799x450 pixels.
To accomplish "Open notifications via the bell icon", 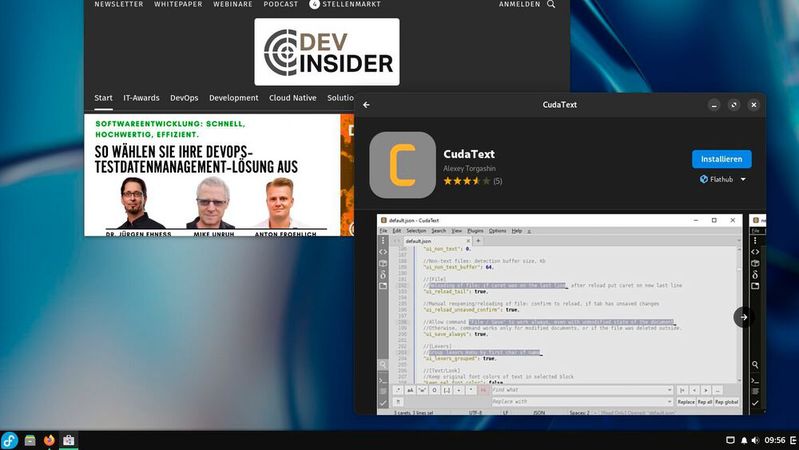I will point(744,440).
